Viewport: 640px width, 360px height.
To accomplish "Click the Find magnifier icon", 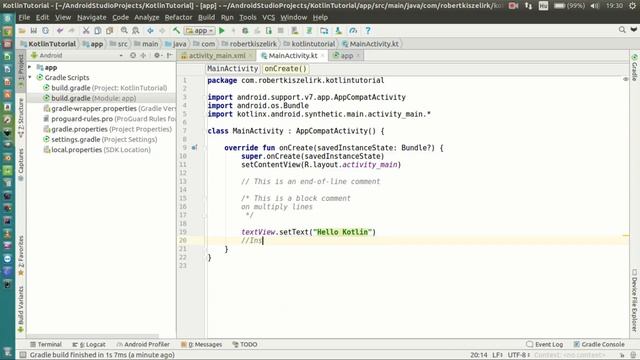I will (x=124, y=31).
